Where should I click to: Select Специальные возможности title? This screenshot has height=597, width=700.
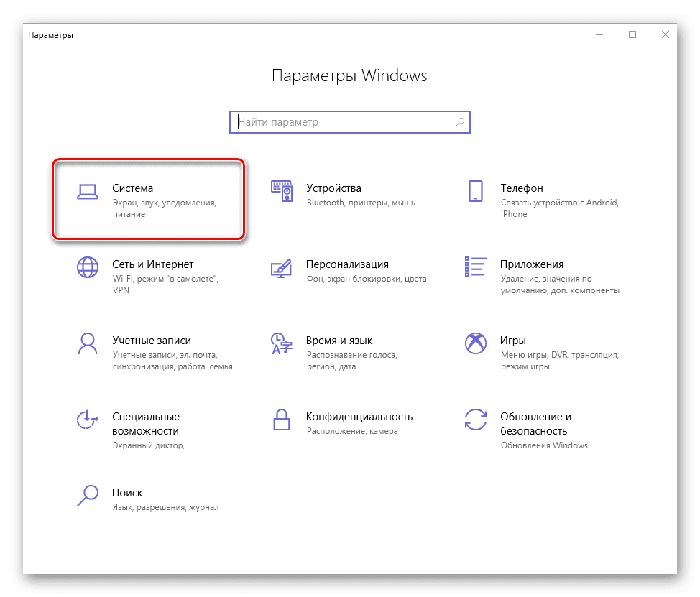[x=146, y=424]
